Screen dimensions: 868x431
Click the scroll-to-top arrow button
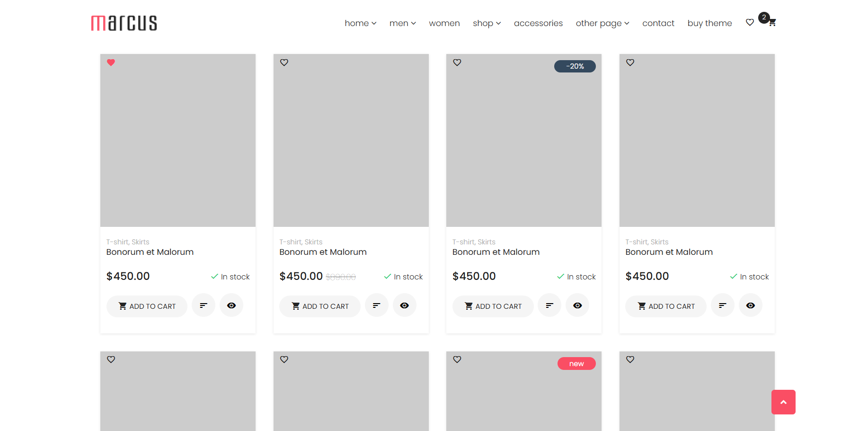tap(783, 402)
